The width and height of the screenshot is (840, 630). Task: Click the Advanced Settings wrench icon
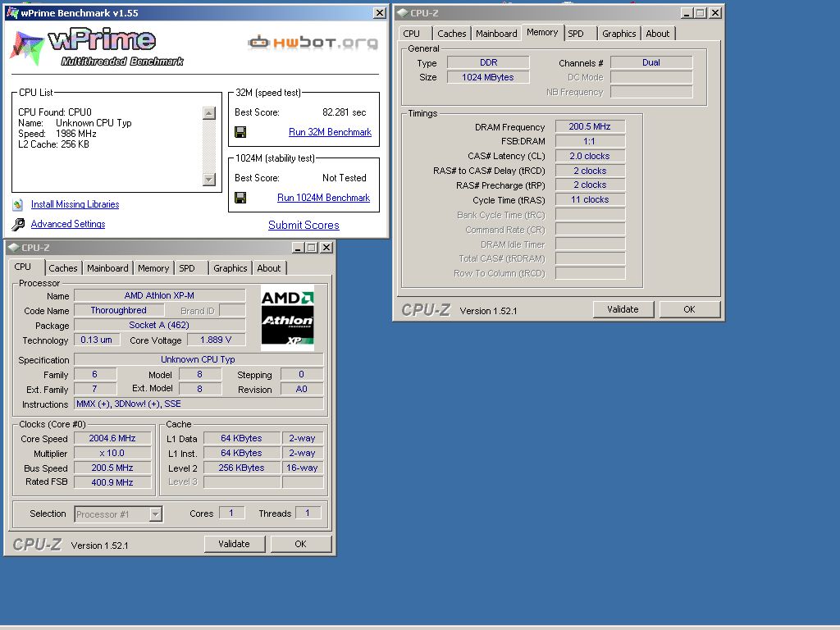coord(18,224)
